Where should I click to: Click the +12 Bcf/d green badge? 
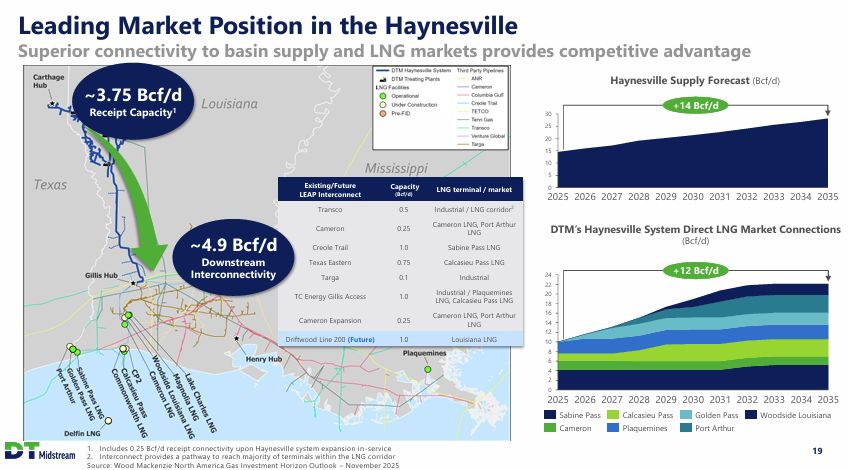695,270
